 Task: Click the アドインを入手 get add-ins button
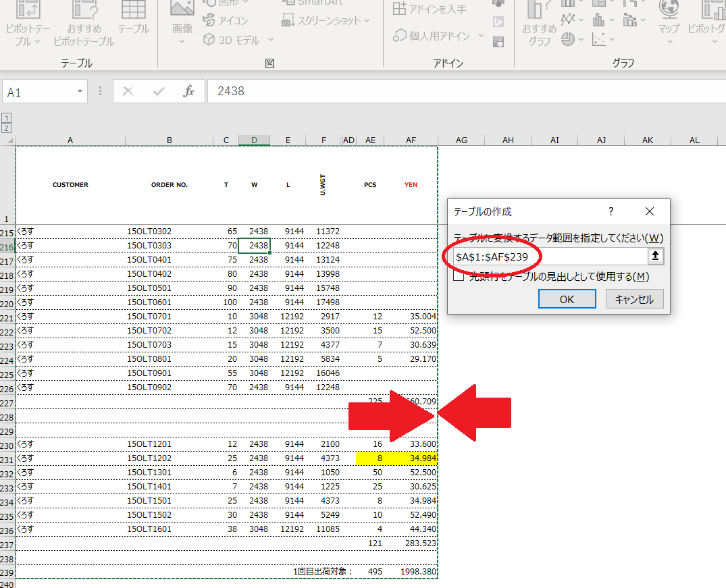click(430, 9)
